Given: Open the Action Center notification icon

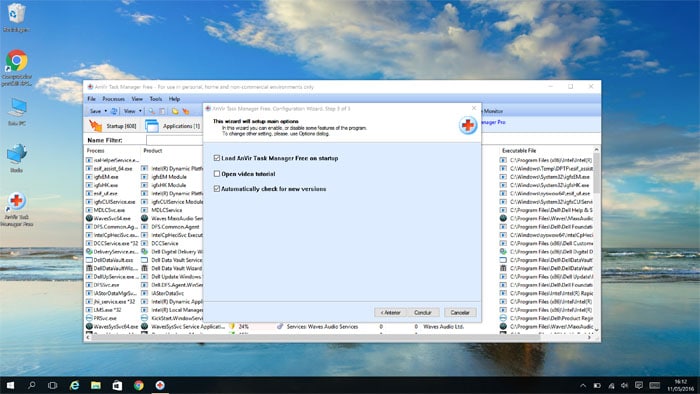Looking at the screenshot, I should (639, 386).
